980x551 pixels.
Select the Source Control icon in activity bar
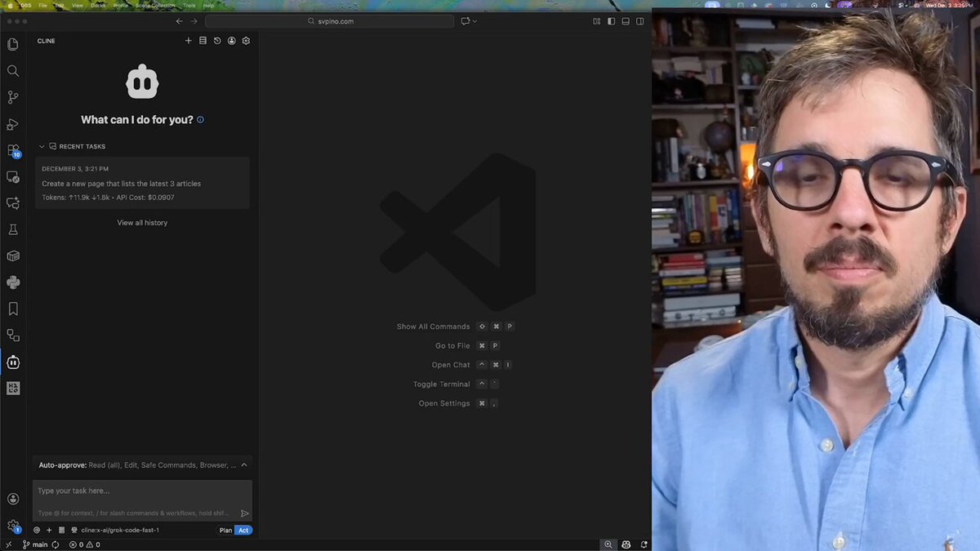click(x=12, y=96)
